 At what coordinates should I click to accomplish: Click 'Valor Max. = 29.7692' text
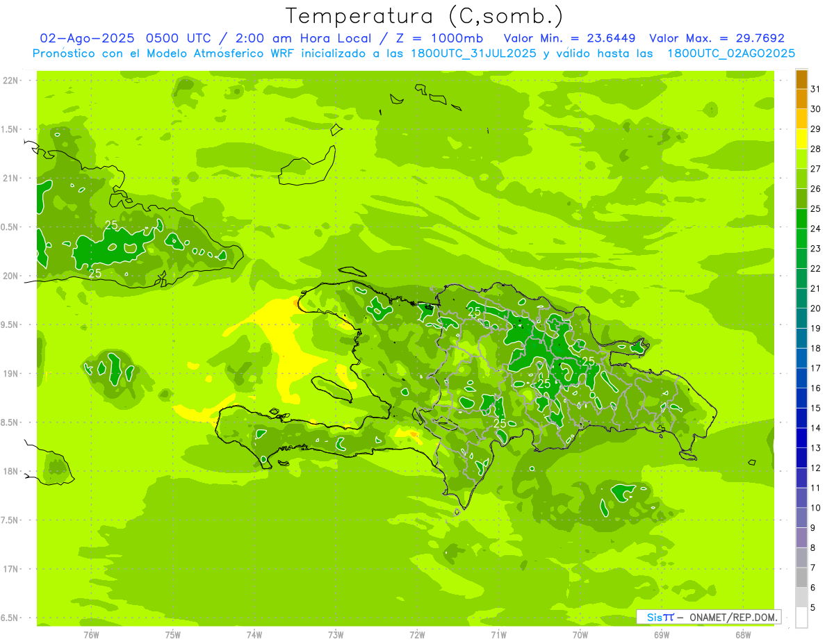(717, 38)
